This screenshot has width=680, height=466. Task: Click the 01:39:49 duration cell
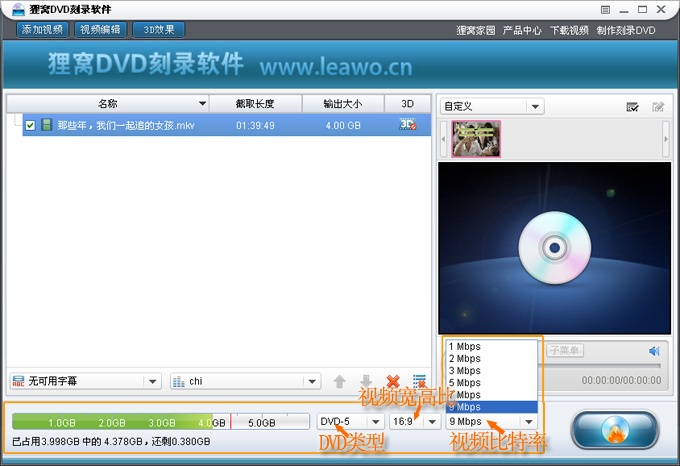(x=255, y=125)
